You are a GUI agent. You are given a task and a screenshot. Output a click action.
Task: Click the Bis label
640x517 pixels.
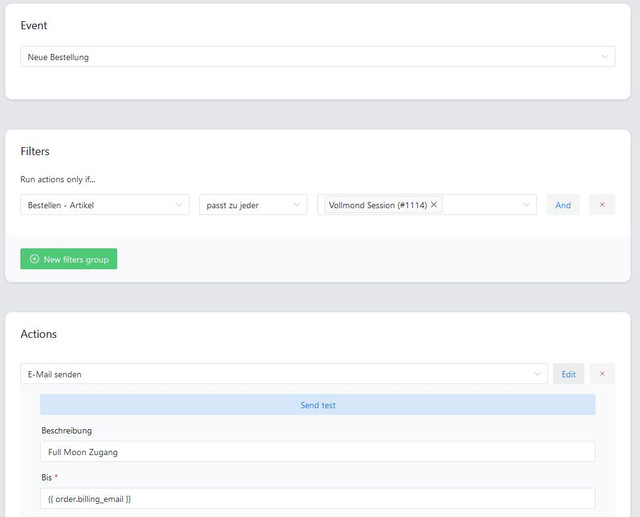(x=47, y=477)
